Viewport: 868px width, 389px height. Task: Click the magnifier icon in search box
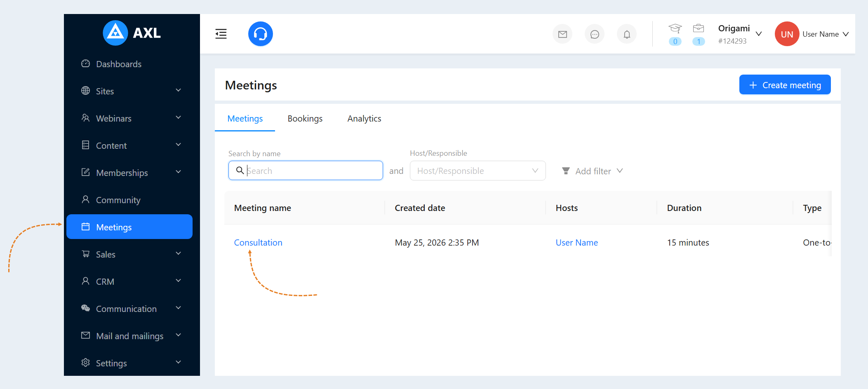click(x=240, y=170)
